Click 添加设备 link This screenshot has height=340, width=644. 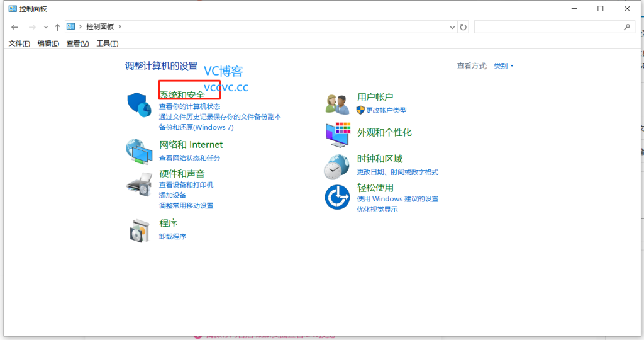[172, 195]
